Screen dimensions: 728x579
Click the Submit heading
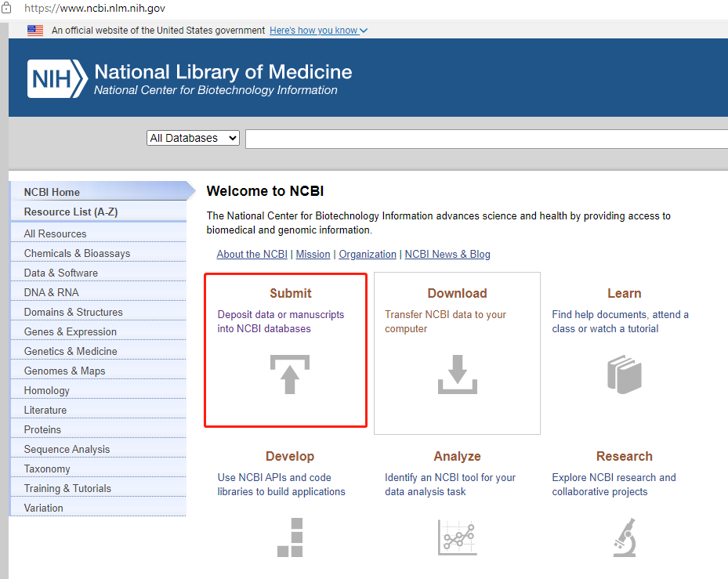[x=290, y=293]
